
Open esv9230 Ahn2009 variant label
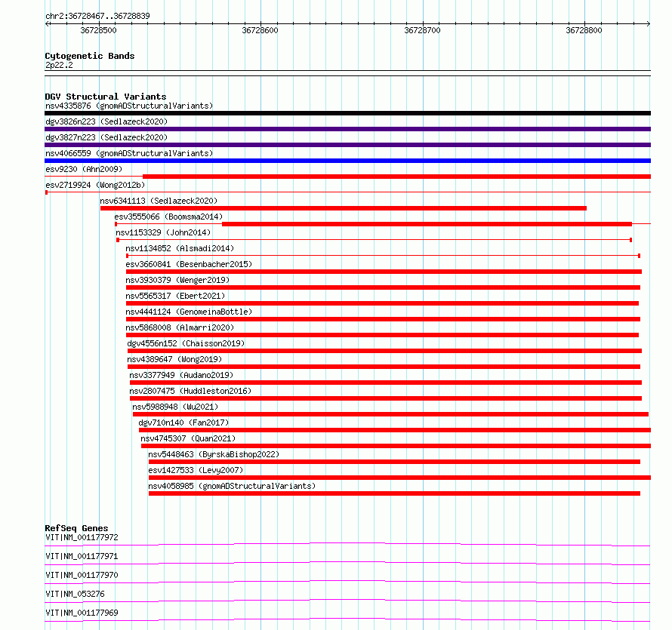click(x=84, y=169)
